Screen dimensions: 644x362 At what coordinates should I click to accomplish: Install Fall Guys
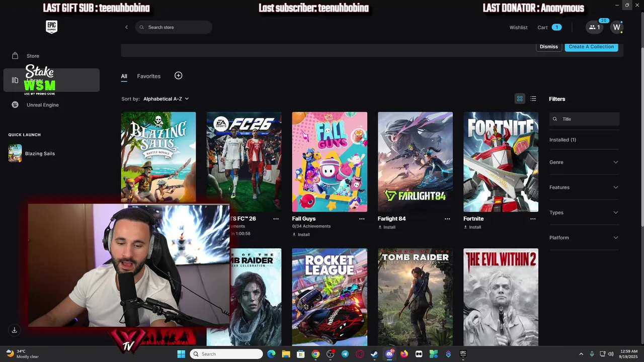301,235
